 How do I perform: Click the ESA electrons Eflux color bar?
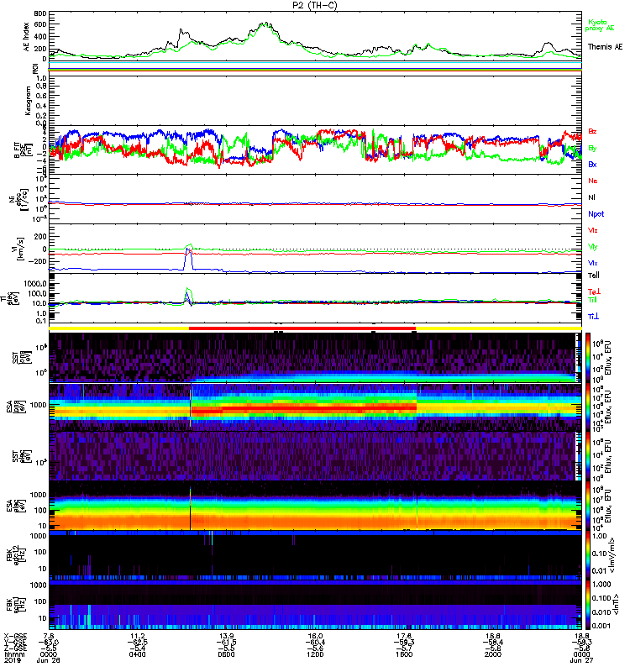(588, 506)
